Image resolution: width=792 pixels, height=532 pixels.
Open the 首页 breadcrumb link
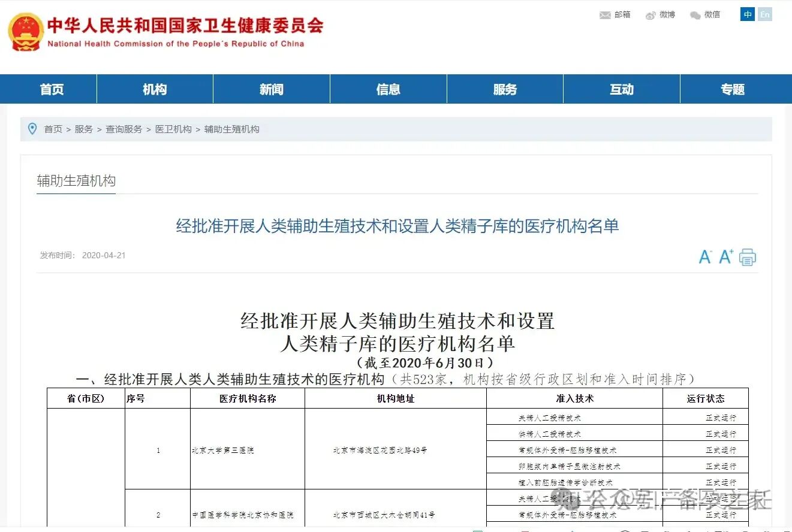click(53, 129)
